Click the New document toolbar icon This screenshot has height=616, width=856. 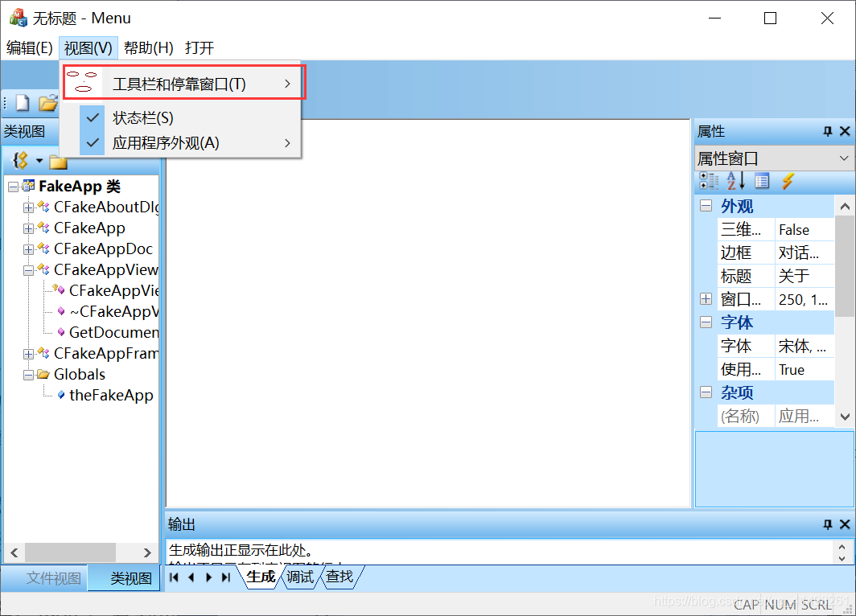pos(23,103)
